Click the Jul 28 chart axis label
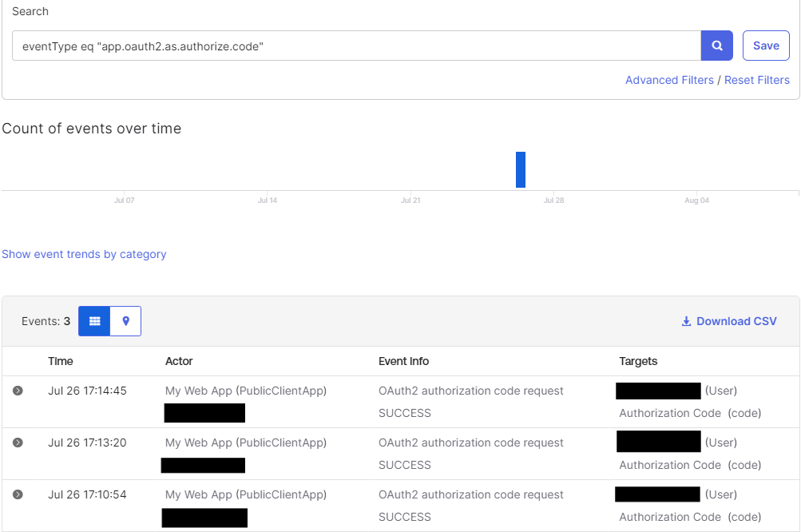The width and height of the screenshot is (801, 532). 553,200
